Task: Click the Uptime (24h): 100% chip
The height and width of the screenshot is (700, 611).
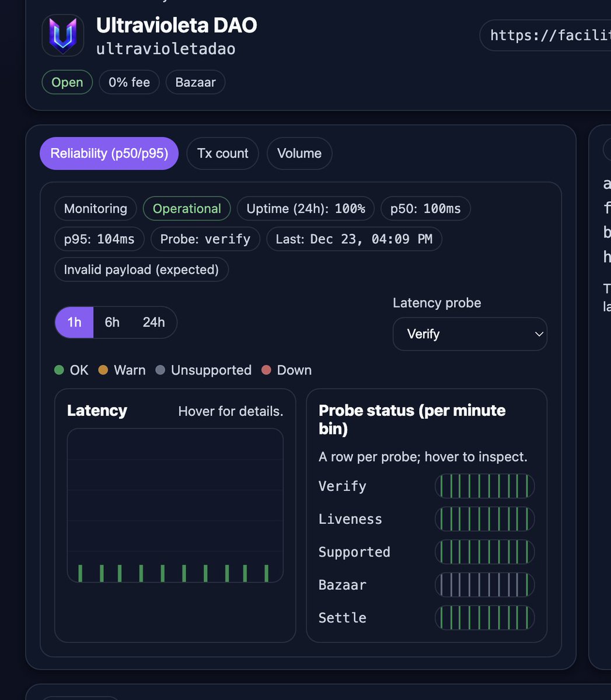Action: (306, 209)
